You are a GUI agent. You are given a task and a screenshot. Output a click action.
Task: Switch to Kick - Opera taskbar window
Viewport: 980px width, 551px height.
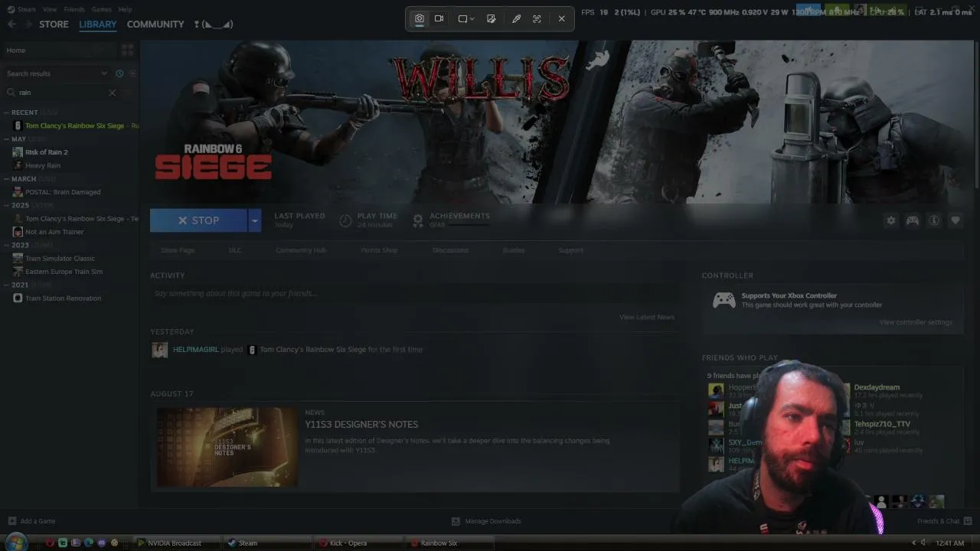point(358,543)
